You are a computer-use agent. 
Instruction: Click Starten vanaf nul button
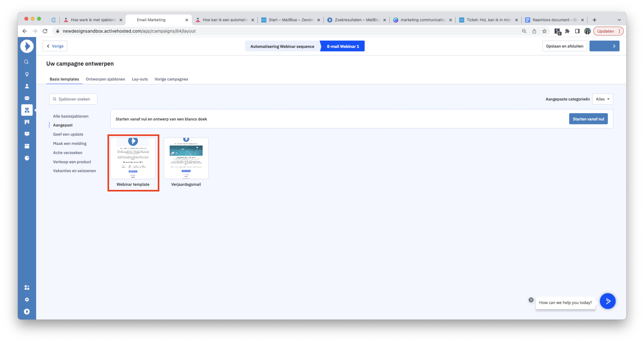coord(588,119)
